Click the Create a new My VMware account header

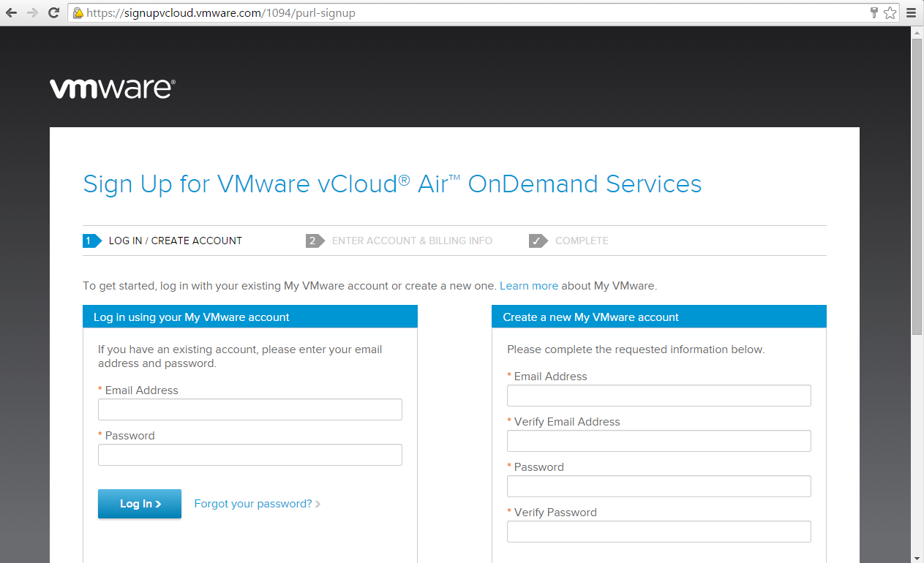(x=659, y=317)
